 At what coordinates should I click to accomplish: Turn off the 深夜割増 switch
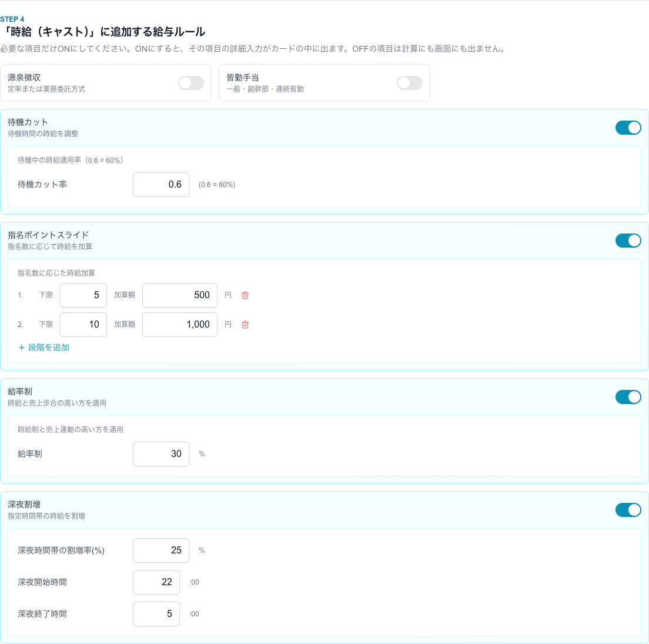click(x=628, y=510)
